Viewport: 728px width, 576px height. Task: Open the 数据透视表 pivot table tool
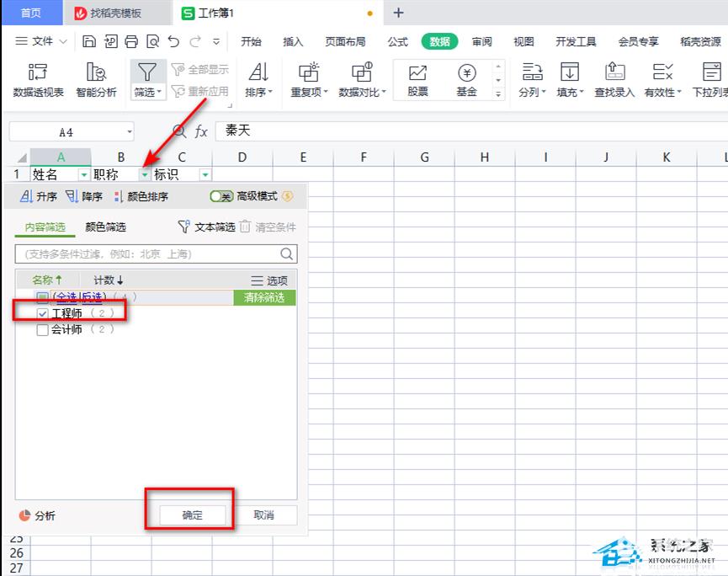(x=38, y=80)
